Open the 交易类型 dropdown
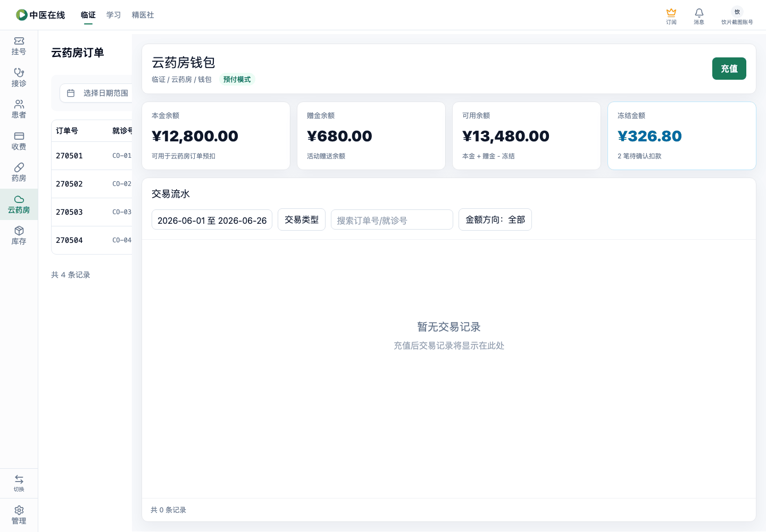Image resolution: width=766 pixels, height=532 pixels. click(302, 219)
